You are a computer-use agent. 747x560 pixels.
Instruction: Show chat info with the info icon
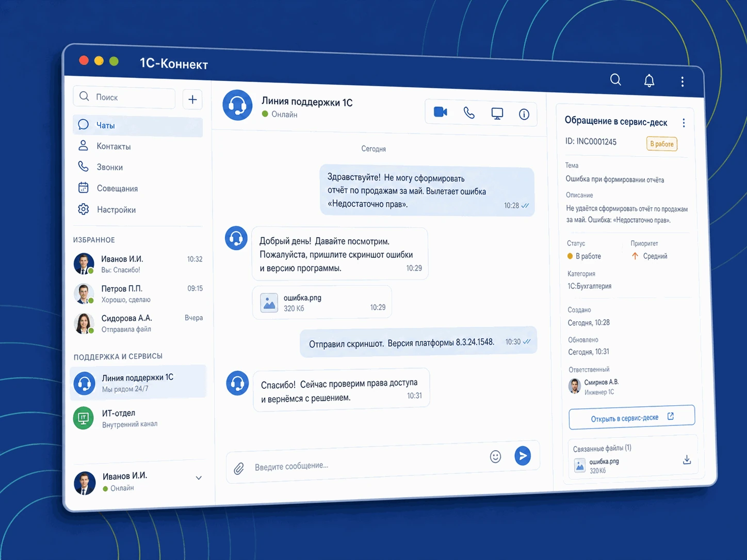click(x=524, y=114)
